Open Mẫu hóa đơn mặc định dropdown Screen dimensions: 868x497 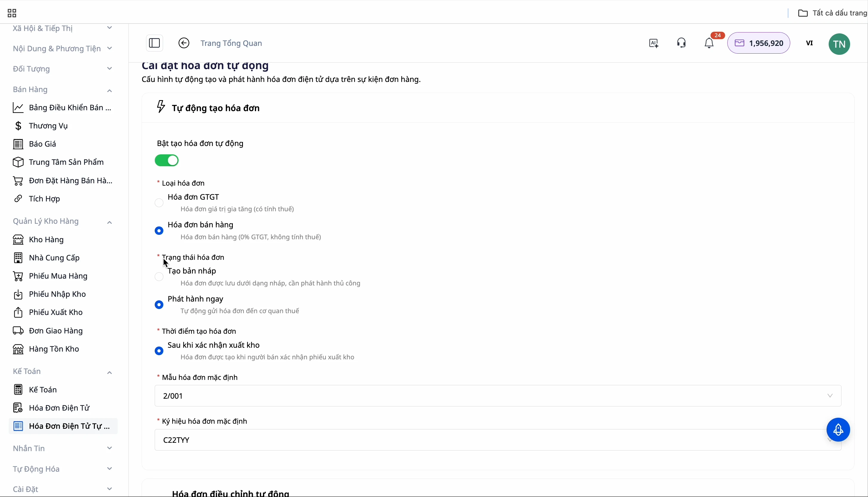pos(497,396)
